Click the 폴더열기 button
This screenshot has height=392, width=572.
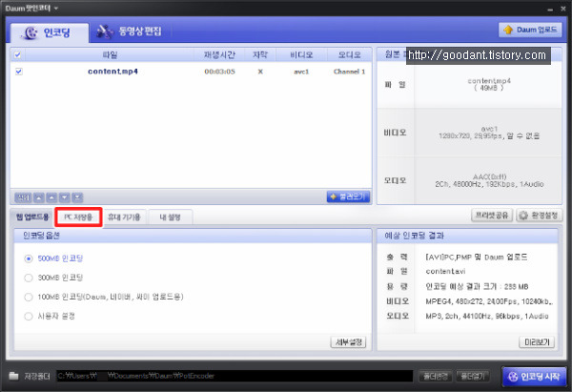[473, 376]
